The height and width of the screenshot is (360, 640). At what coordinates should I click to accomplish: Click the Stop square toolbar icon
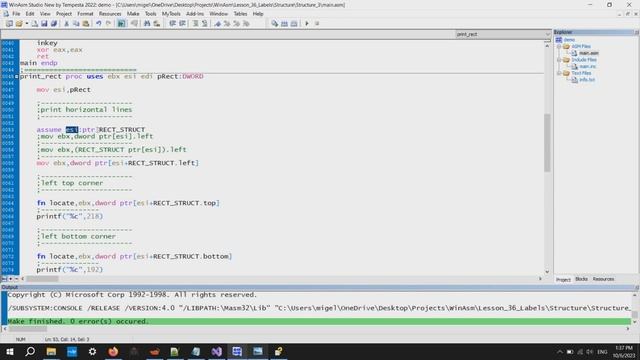(x=317, y=24)
